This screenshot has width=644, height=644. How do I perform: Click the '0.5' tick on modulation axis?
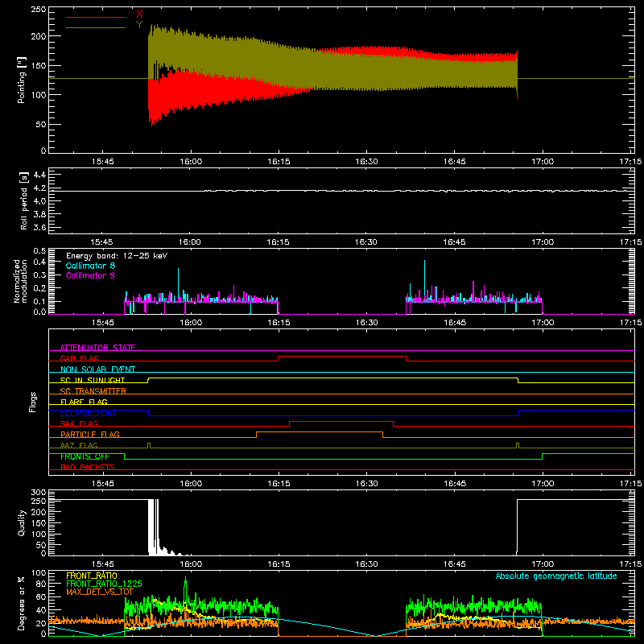click(39, 251)
